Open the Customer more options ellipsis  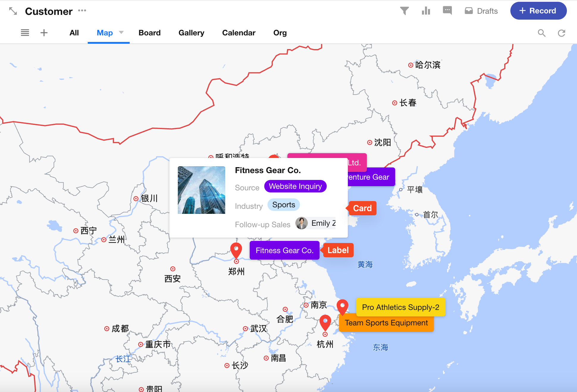(x=82, y=11)
